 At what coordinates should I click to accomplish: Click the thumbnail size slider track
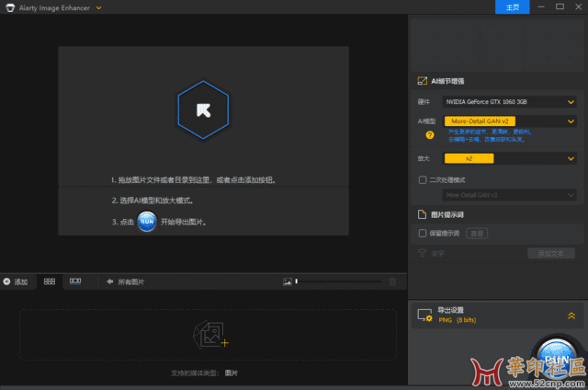pyautogui.click(x=338, y=281)
